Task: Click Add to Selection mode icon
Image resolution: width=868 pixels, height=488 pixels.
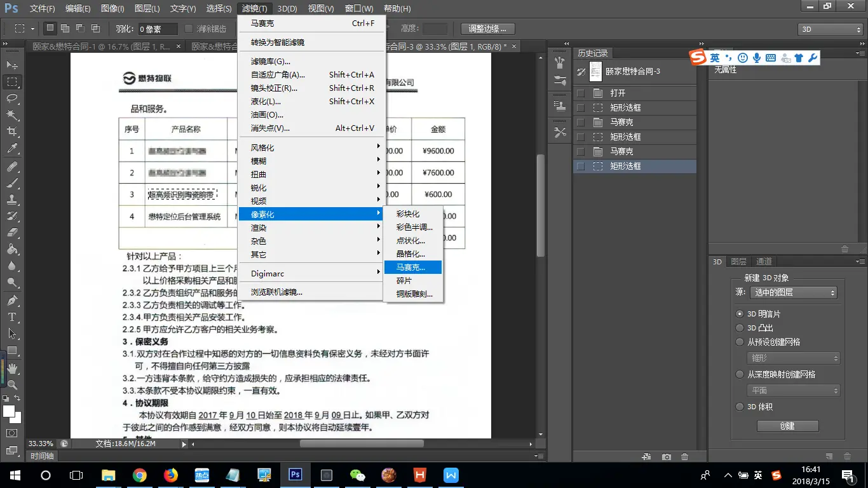Action: [x=66, y=29]
